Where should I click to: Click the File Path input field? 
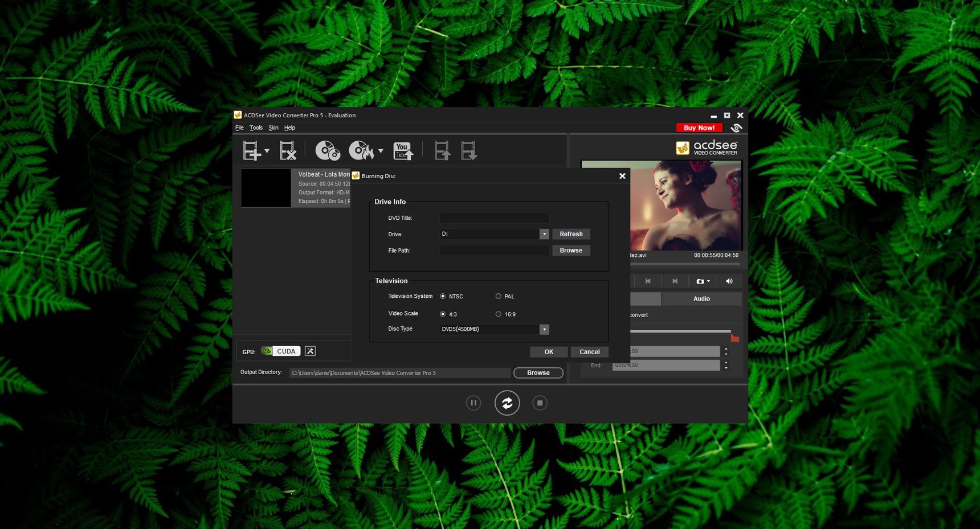[x=494, y=251]
